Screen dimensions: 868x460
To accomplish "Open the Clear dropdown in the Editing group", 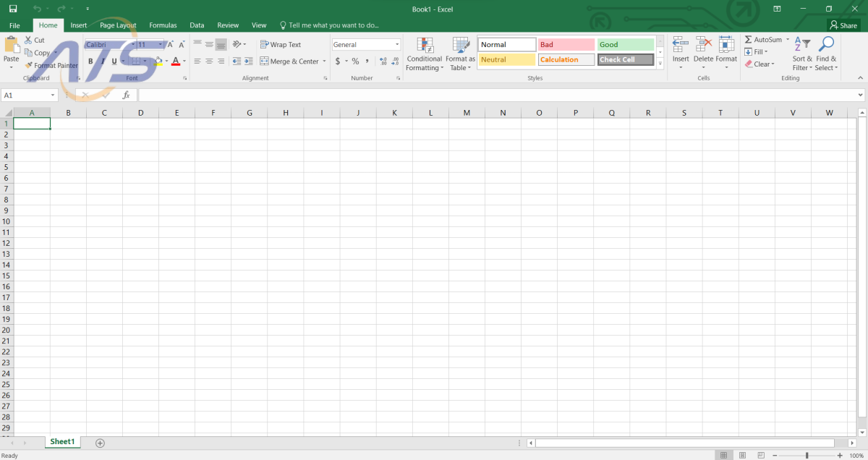I will pos(760,64).
